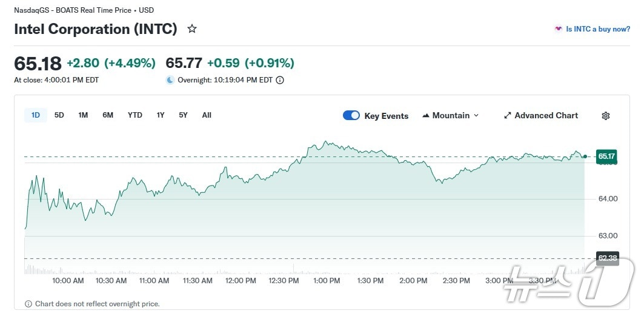Expand the Mountain chart type dropdown
This screenshot has height=316, width=644.
(476, 116)
